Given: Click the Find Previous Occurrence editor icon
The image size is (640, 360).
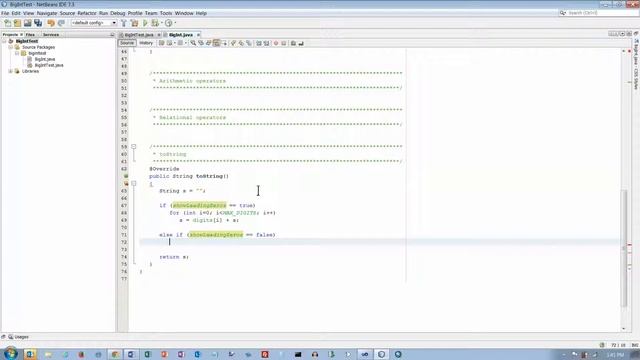Looking at the screenshot, I should pyautogui.click(x=201, y=43).
